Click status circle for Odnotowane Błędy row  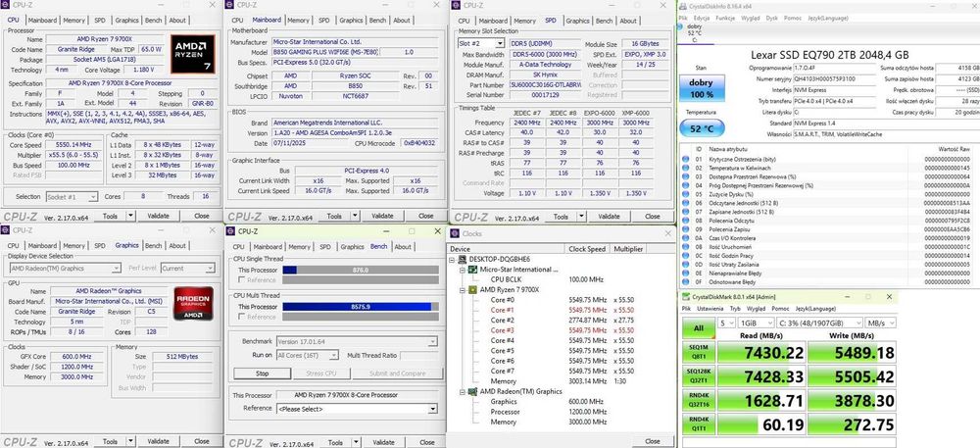(686, 281)
